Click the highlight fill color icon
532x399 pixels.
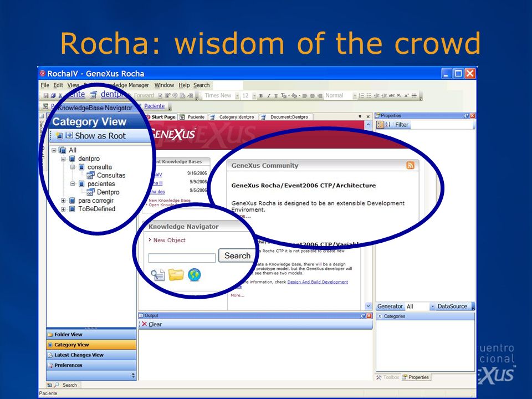pos(294,96)
